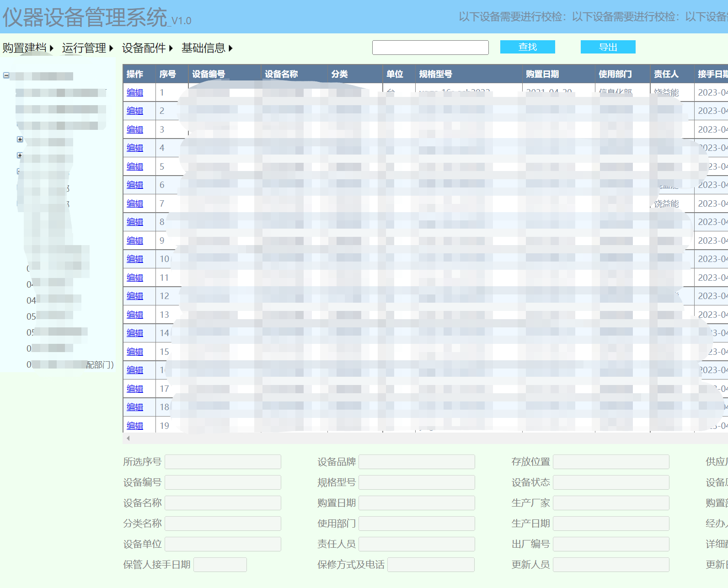Click the search text box
Image resolution: width=728 pixels, height=588 pixels.
pos(430,48)
